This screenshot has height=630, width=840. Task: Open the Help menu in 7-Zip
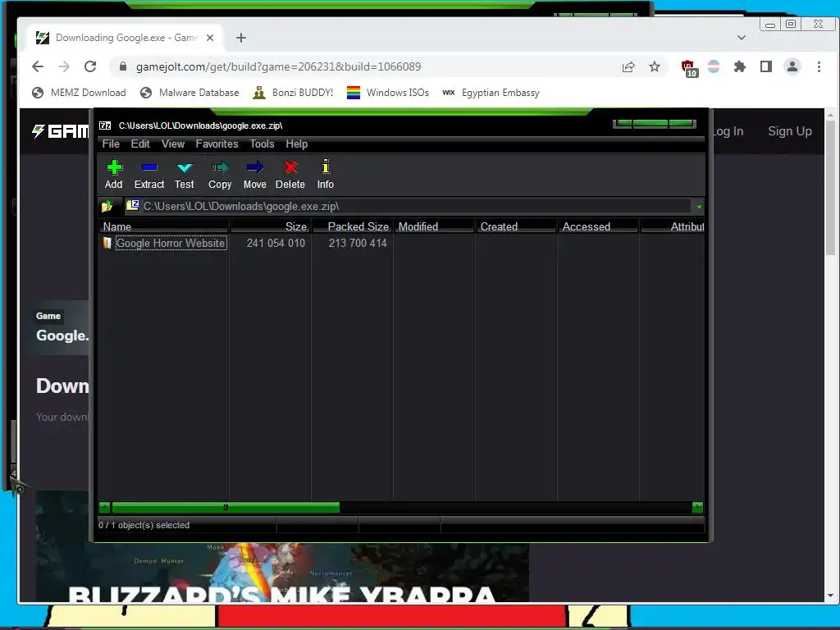297,144
